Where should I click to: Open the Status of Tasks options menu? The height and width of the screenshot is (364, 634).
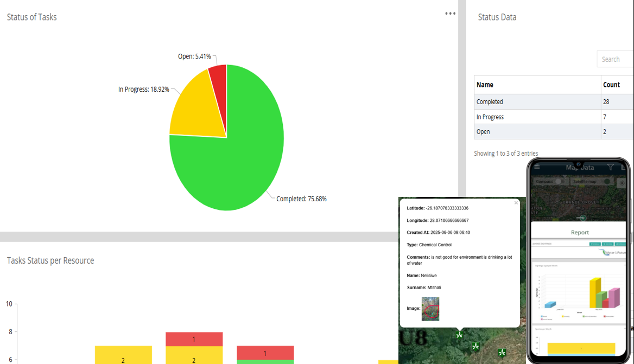(x=450, y=14)
